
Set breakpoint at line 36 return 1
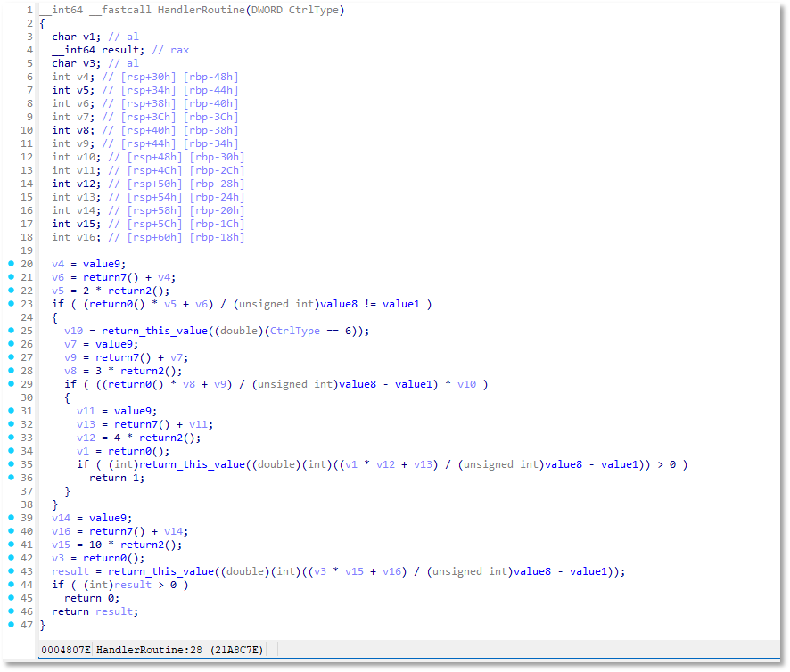click(x=10, y=478)
